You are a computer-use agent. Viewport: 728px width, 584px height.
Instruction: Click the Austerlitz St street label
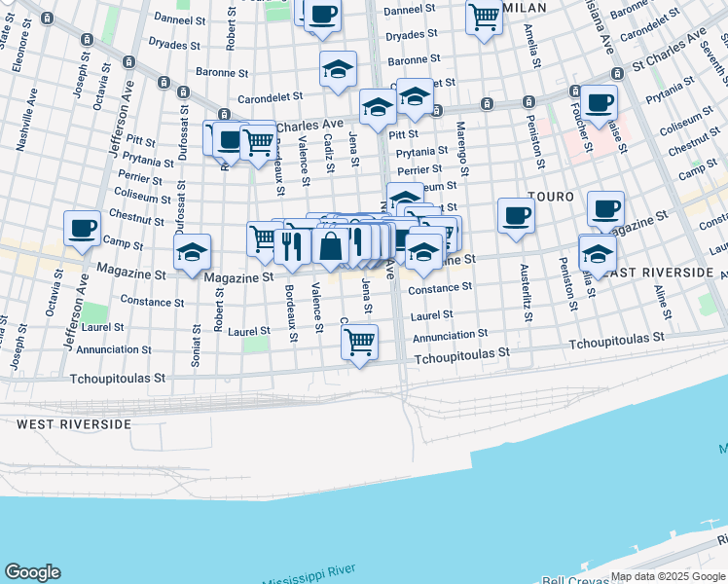(x=526, y=293)
